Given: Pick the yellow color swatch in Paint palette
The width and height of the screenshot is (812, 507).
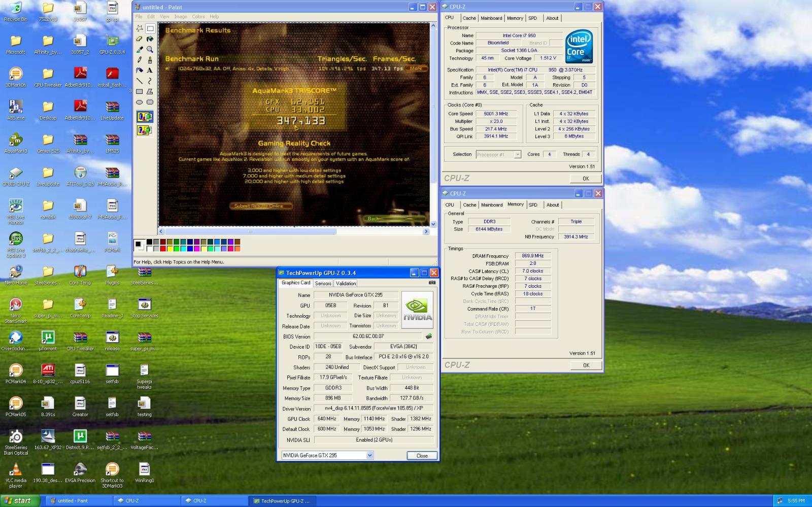Looking at the screenshot, I should (x=170, y=249).
